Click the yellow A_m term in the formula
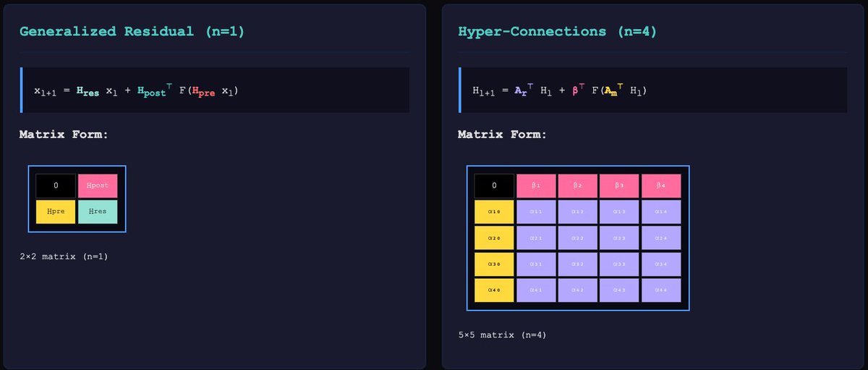The width and height of the screenshot is (868, 370). [613, 91]
